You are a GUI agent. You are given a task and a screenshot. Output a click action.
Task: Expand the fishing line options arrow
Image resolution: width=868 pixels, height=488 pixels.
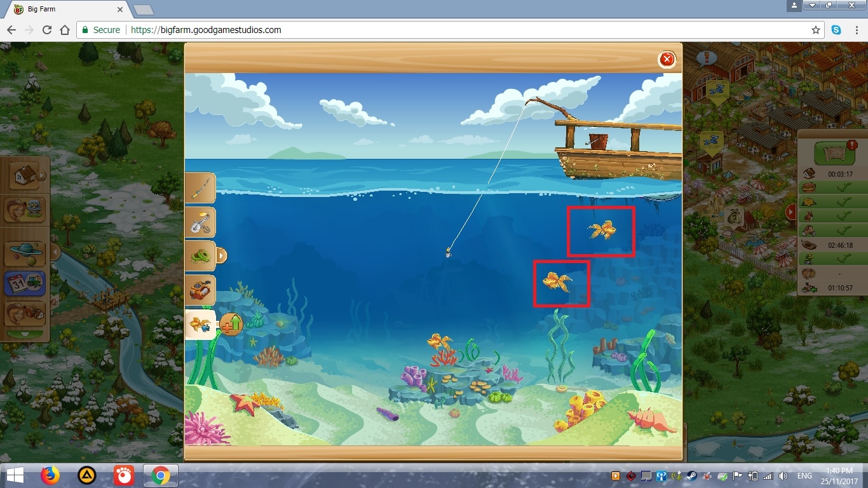point(222,256)
